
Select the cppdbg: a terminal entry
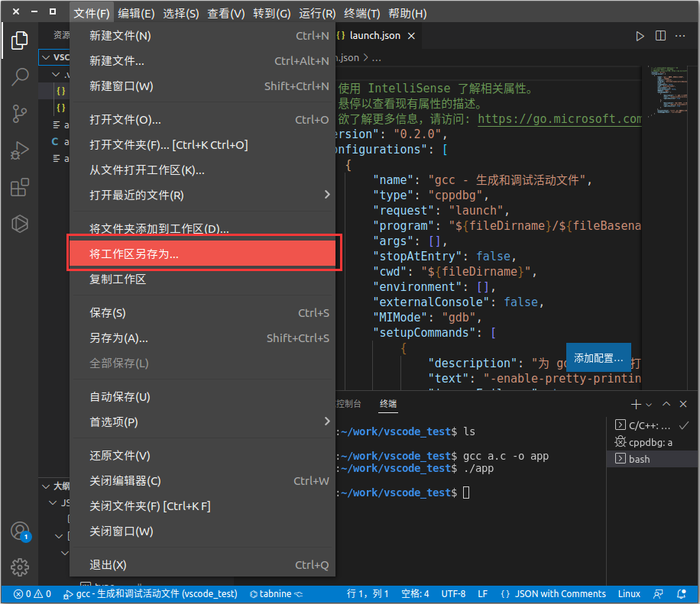652,442
